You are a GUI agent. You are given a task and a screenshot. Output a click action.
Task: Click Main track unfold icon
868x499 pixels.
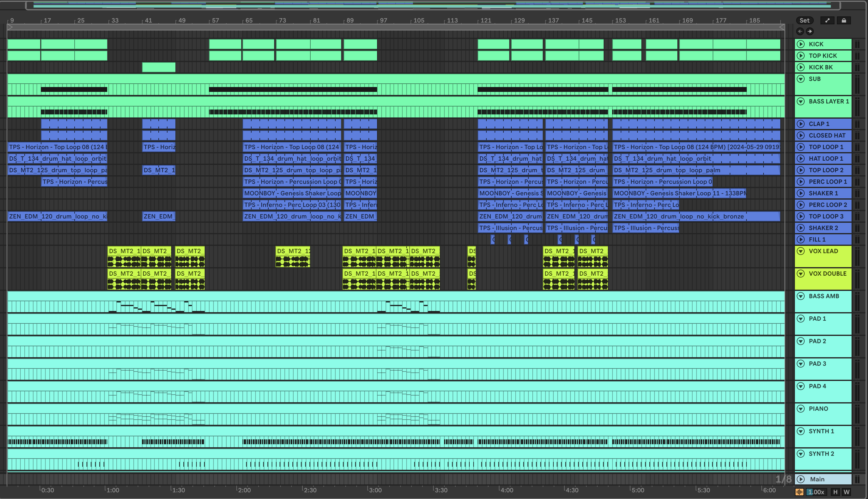(801, 479)
